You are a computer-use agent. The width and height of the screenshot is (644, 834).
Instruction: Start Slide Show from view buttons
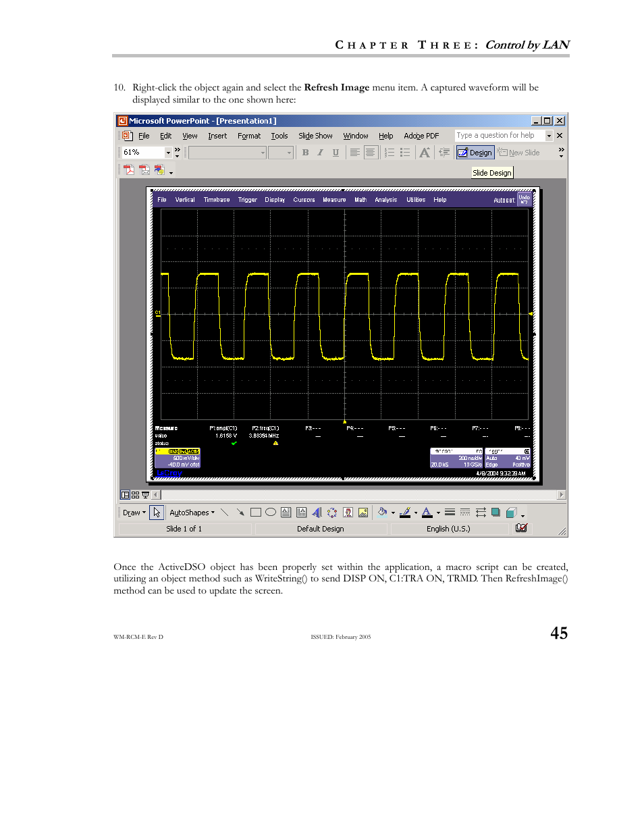145,495
